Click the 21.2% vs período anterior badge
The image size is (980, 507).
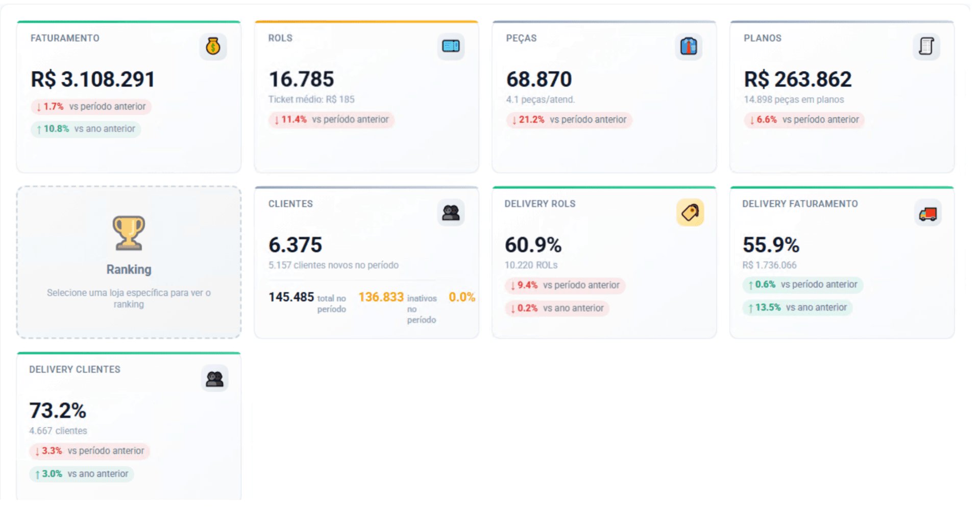[569, 119]
